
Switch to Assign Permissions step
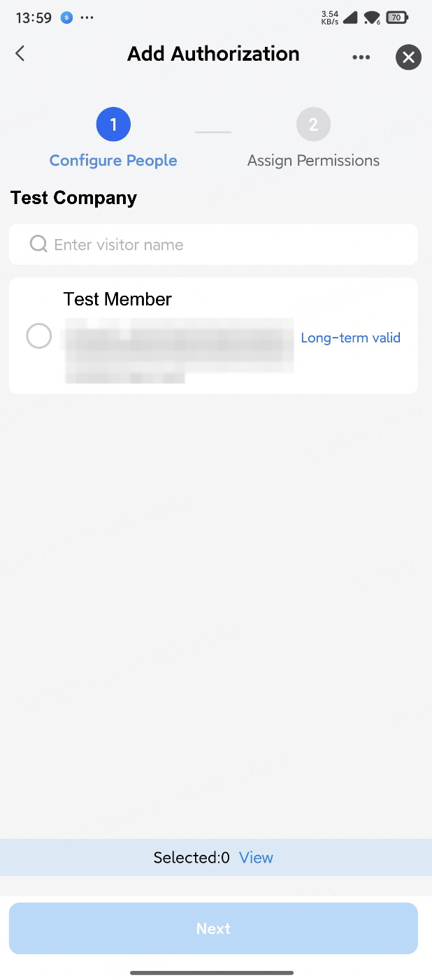(313, 160)
